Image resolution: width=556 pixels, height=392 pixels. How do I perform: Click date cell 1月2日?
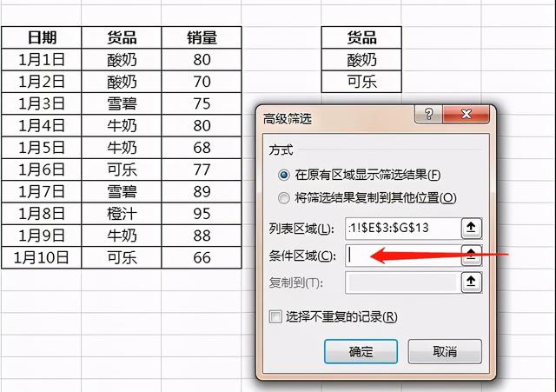tap(42, 82)
